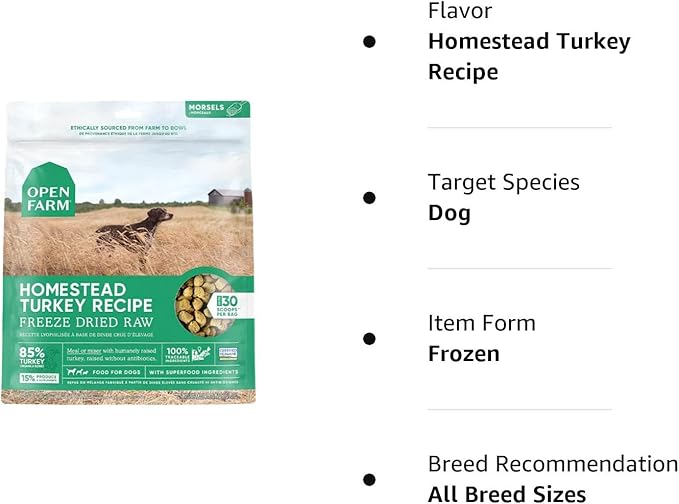Click the grey barn in the background
679x504 pixels.
pos(228,195)
